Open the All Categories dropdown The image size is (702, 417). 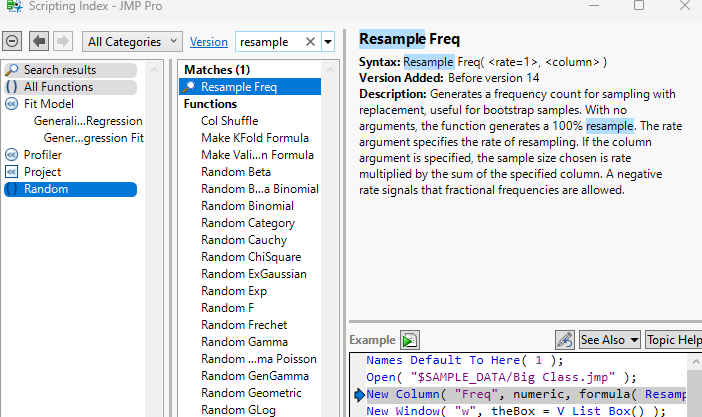132,42
